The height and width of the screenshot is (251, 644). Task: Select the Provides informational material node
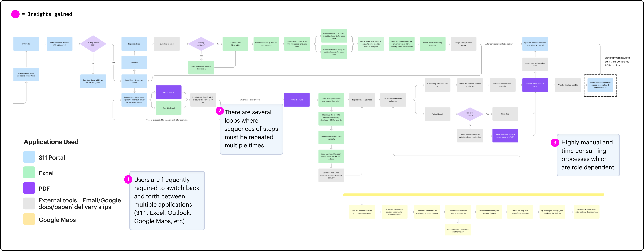[502, 85]
